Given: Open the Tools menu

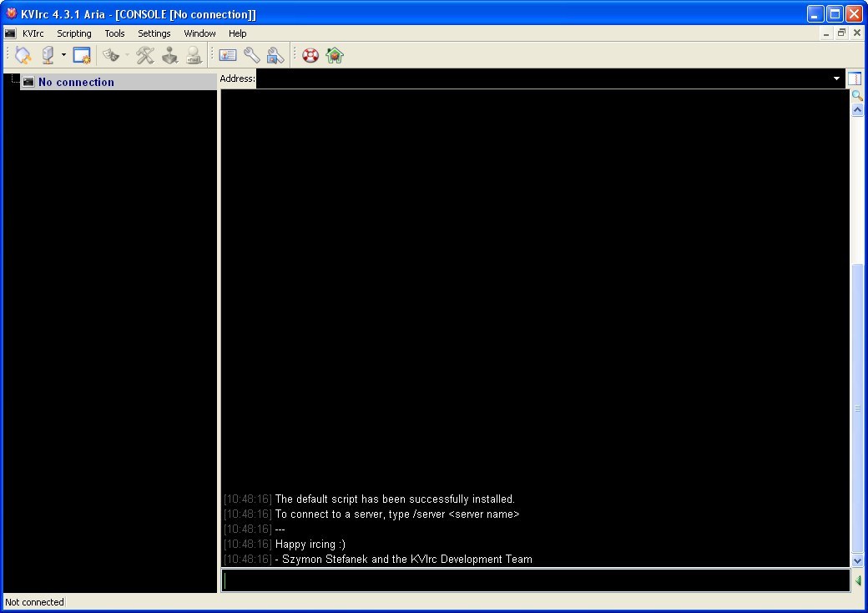Looking at the screenshot, I should coord(114,33).
